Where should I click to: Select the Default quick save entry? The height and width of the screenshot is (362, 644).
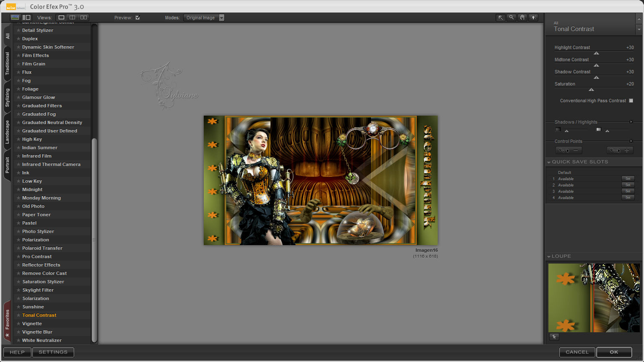[564, 173]
